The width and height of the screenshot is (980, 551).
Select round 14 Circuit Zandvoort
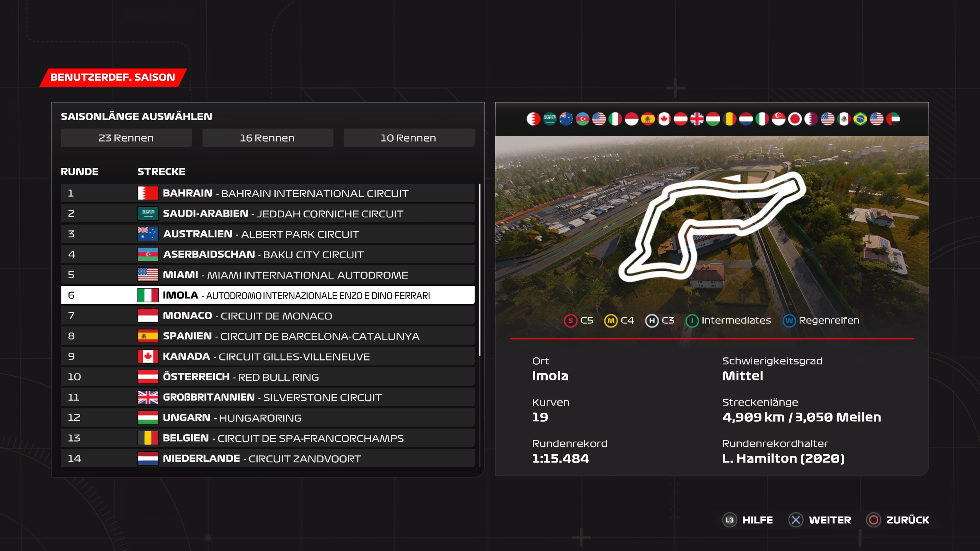pyautogui.click(x=268, y=458)
